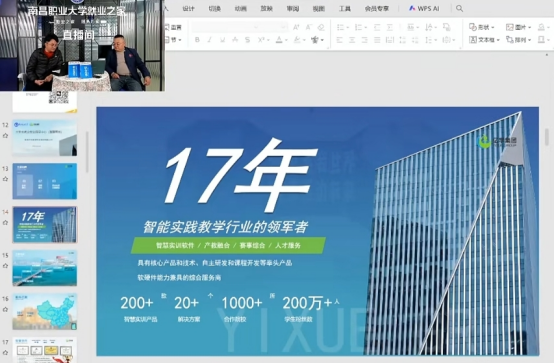Click the search magnifier icon
Screen dimensions: 554x363
click(459, 8)
